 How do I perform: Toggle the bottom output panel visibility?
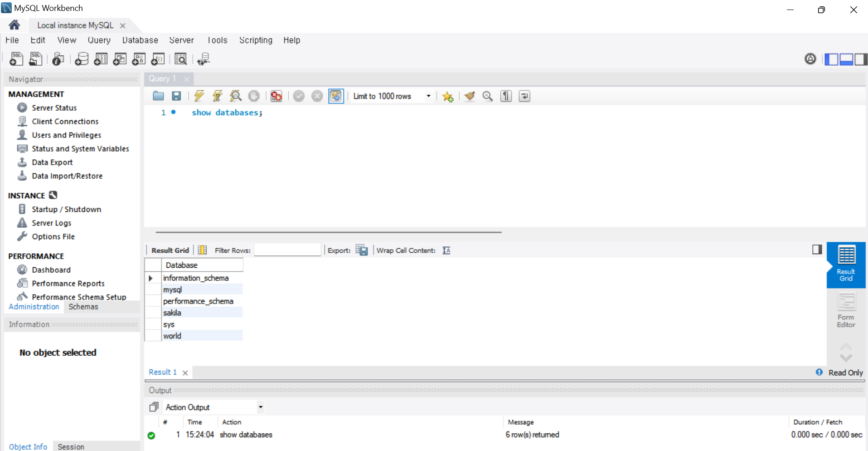pyautogui.click(x=846, y=59)
